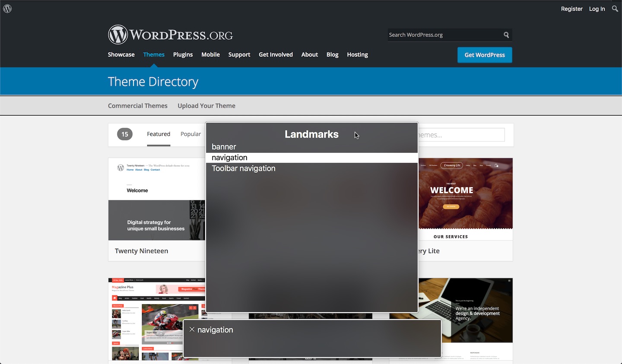Select banner in the Landmarks list
This screenshot has width=622, height=364.
click(x=312, y=147)
